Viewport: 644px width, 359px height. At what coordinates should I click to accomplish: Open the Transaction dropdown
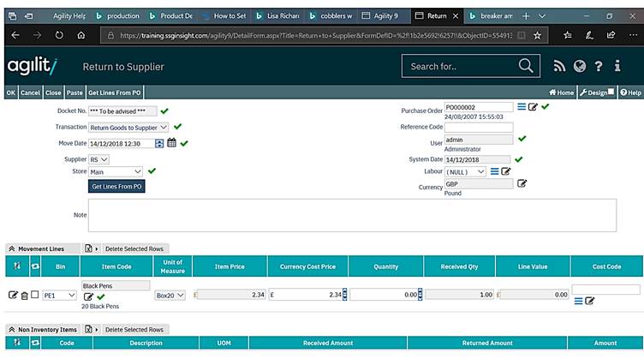click(x=129, y=127)
